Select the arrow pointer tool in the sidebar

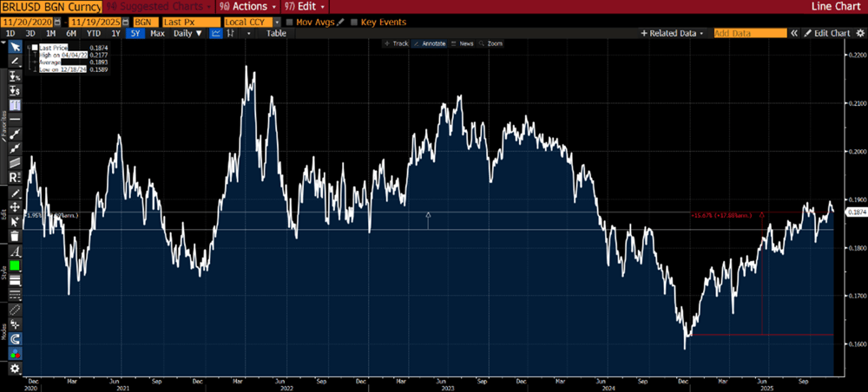(14, 47)
